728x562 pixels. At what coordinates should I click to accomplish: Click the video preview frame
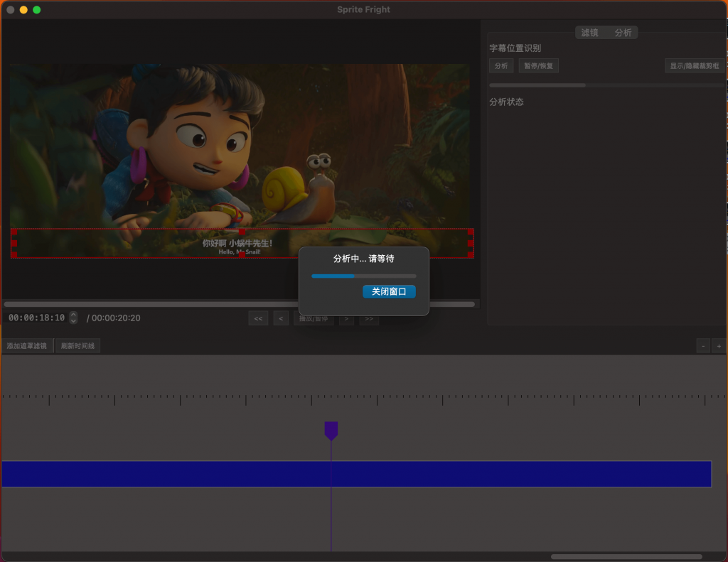pos(240,161)
